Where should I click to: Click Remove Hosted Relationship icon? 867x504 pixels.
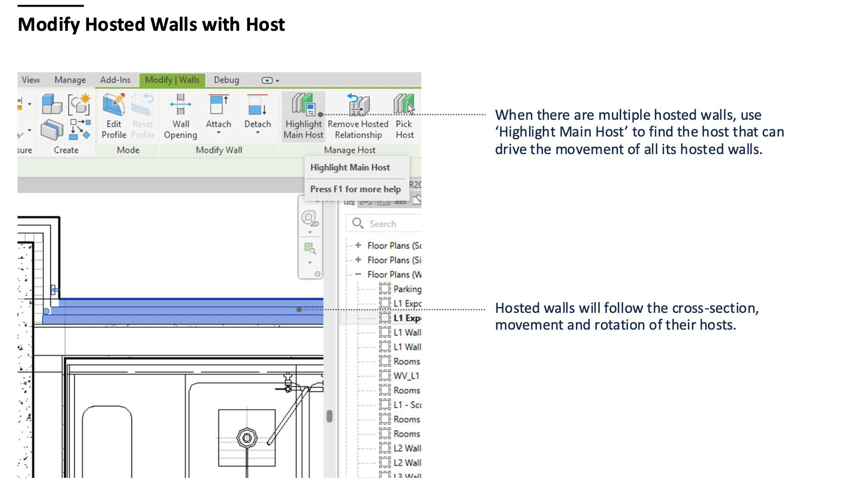(x=358, y=105)
